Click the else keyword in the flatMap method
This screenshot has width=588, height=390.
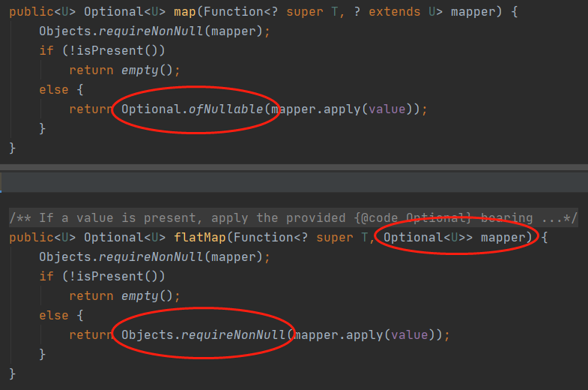pyautogui.click(x=53, y=315)
